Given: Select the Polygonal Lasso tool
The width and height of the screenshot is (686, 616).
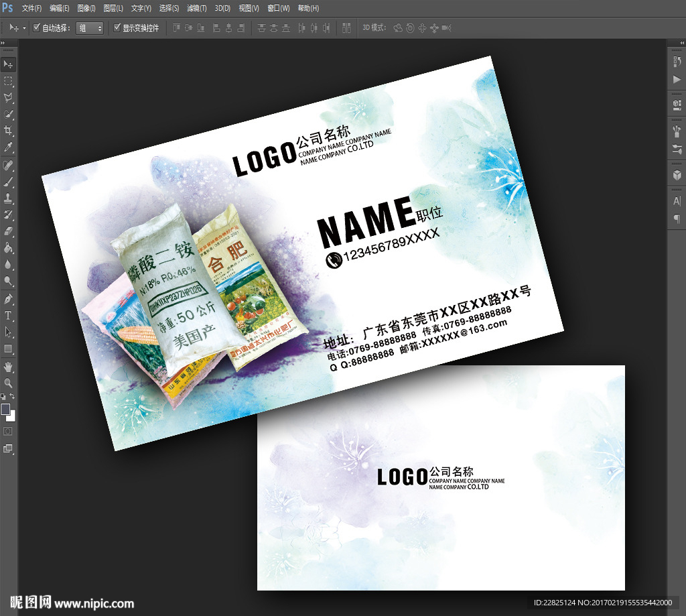Looking at the screenshot, I should [x=8, y=98].
